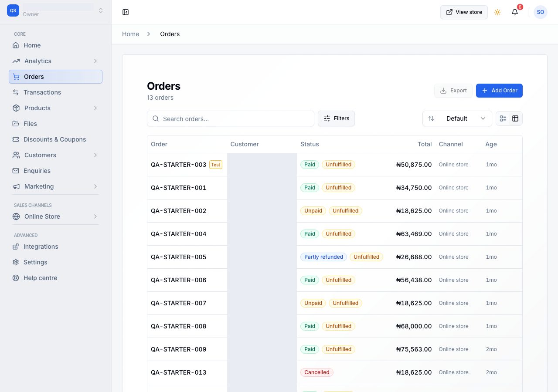Image resolution: width=558 pixels, height=392 pixels.
Task: Click the Customers people icon
Action: 16,155
